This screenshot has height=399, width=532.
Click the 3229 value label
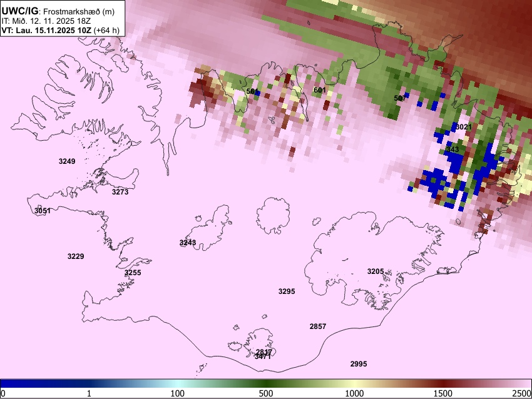pos(76,256)
